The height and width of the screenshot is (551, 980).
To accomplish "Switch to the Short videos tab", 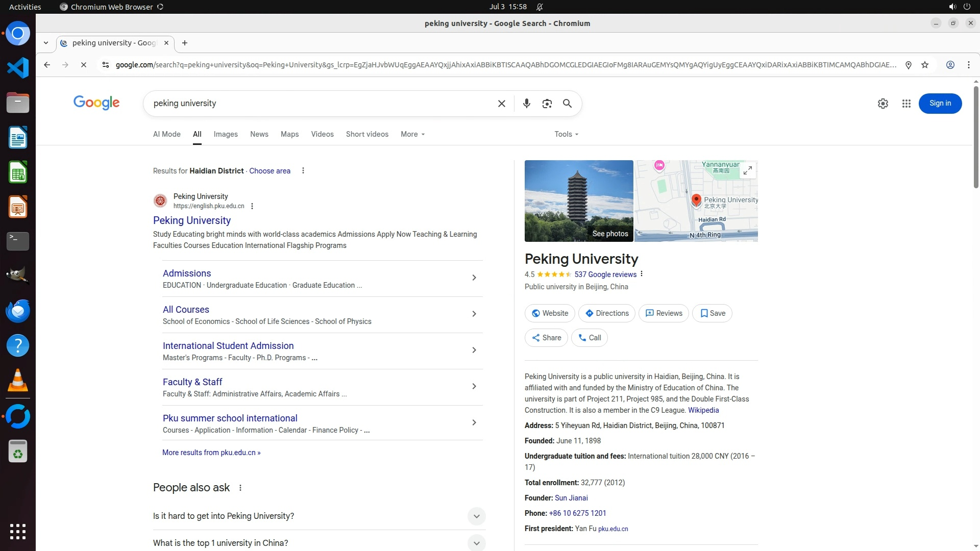I will coord(366,134).
